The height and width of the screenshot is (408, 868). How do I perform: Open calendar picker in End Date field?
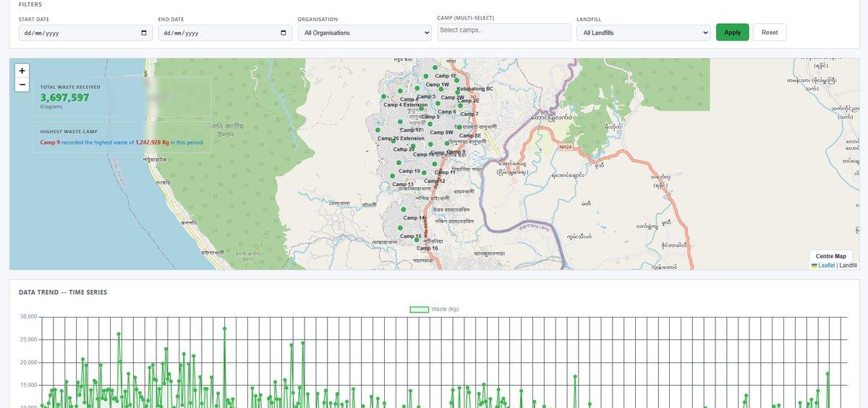tap(283, 33)
